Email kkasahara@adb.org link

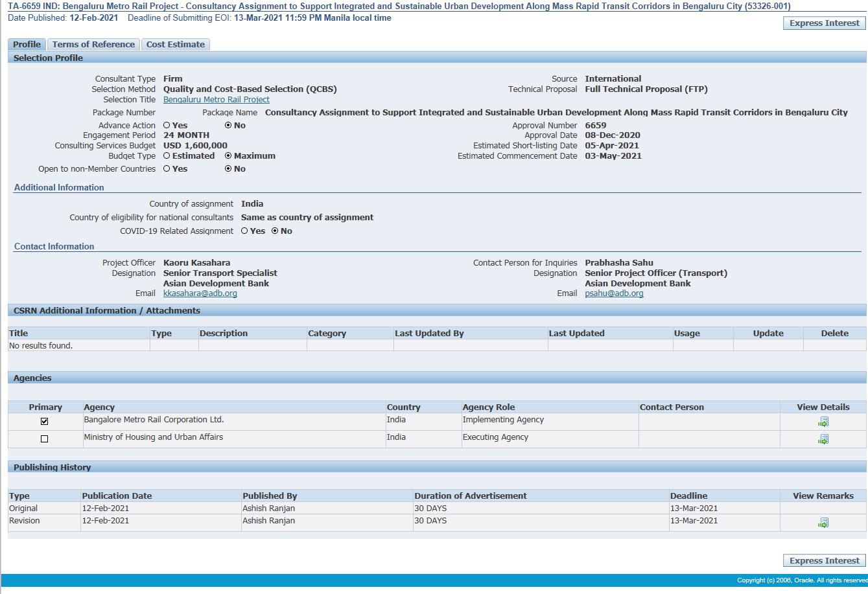click(x=200, y=293)
